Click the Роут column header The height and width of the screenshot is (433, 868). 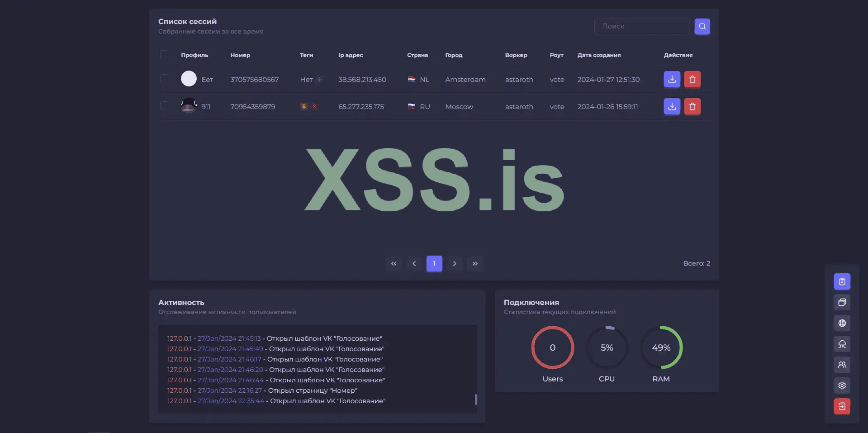pos(557,55)
